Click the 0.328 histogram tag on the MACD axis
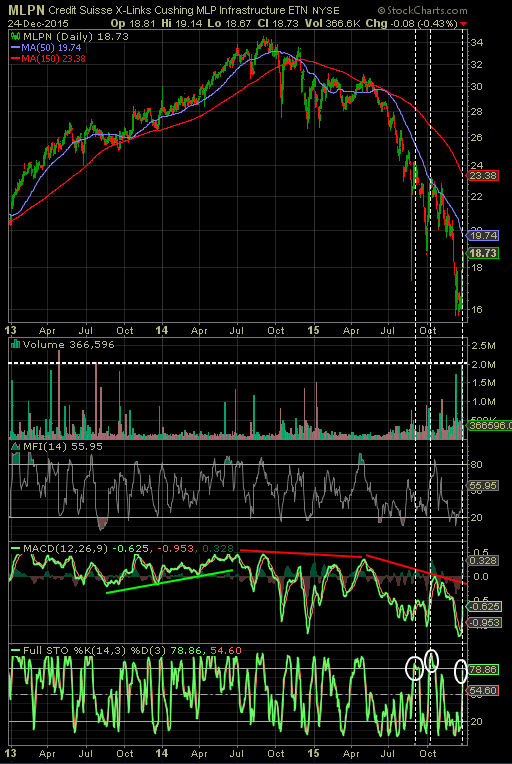Screen dimensions: 512x764 tap(484, 560)
